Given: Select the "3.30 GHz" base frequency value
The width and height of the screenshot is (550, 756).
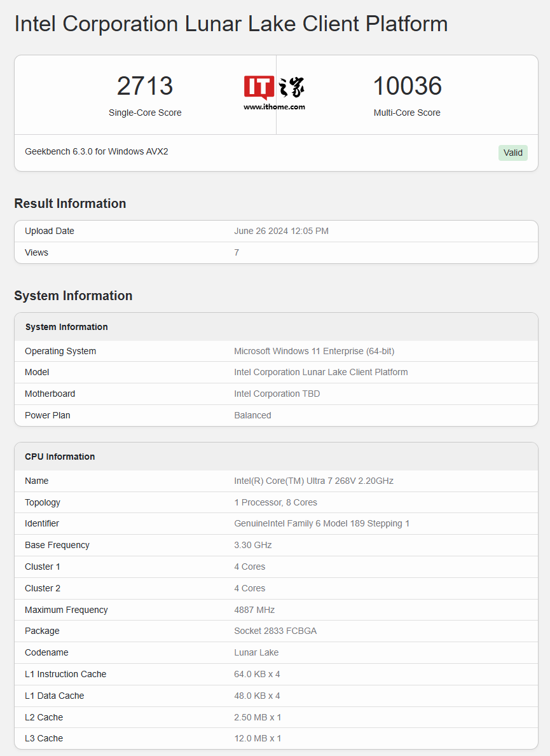Looking at the screenshot, I should 253,546.
